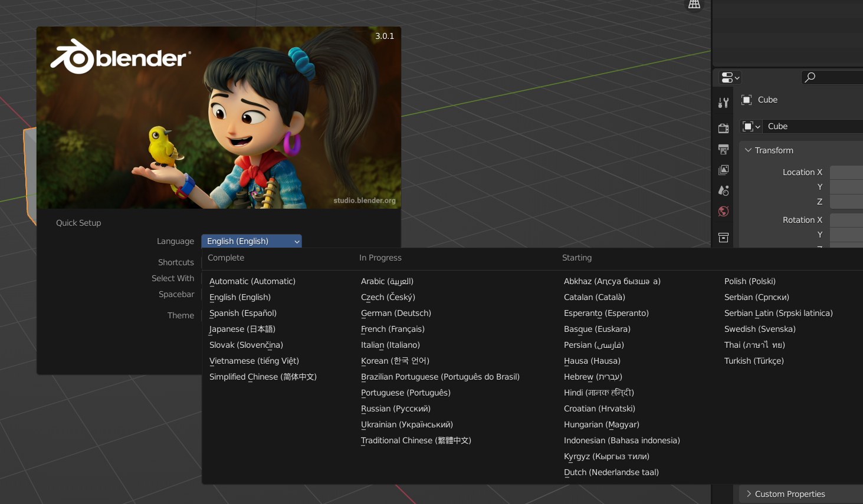Select Hungarian (Magyar) language
The width and height of the screenshot is (863, 504).
point(602,424)
